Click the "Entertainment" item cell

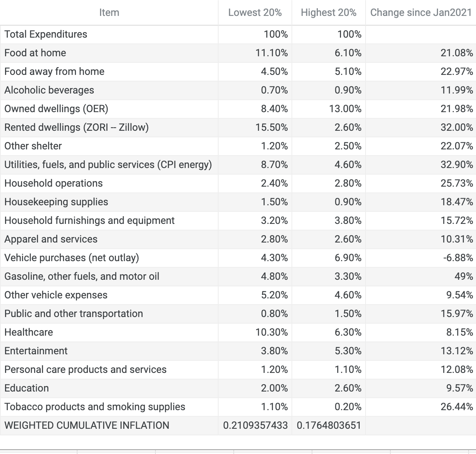pos(36,351)
